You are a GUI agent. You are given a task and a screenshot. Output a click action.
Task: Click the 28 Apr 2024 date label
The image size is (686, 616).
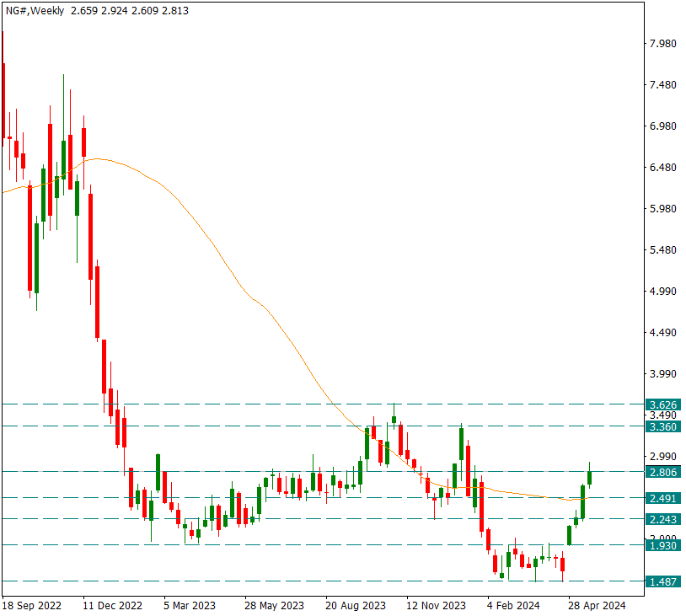point(598,606)
